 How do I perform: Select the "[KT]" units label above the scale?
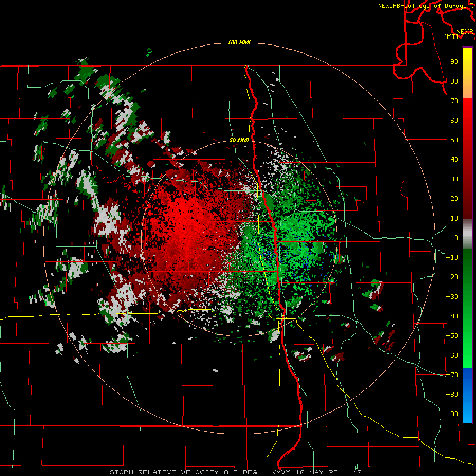[452, 36]
